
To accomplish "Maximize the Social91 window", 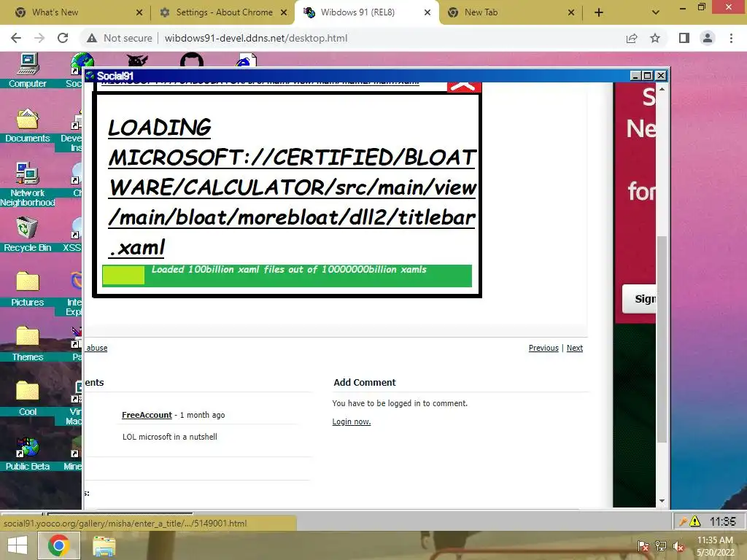I will [x=648, y=75].
